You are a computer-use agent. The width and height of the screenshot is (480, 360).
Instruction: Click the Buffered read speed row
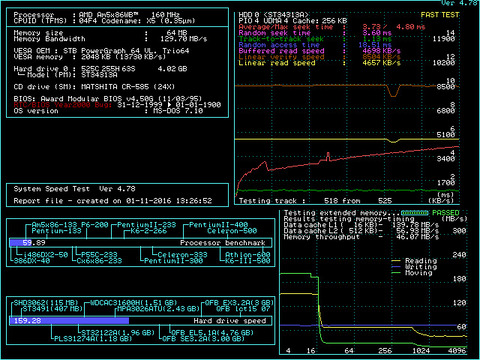(x=320, y=51)
